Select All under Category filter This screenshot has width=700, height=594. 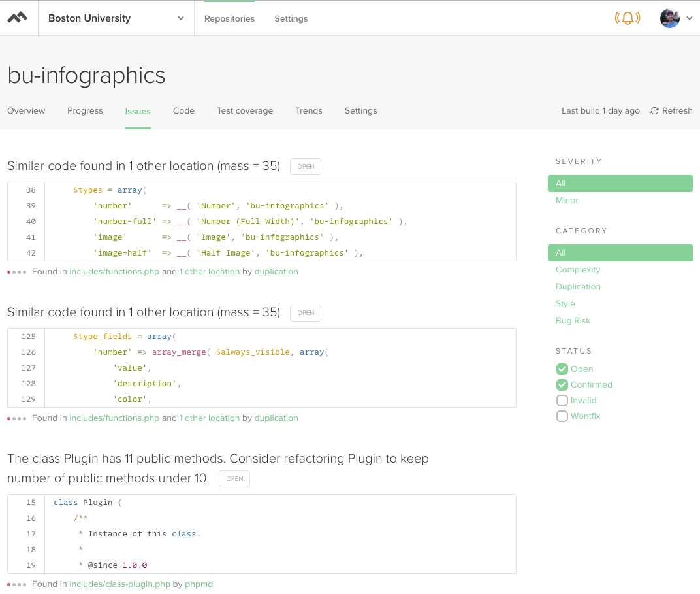pos(620,253)
